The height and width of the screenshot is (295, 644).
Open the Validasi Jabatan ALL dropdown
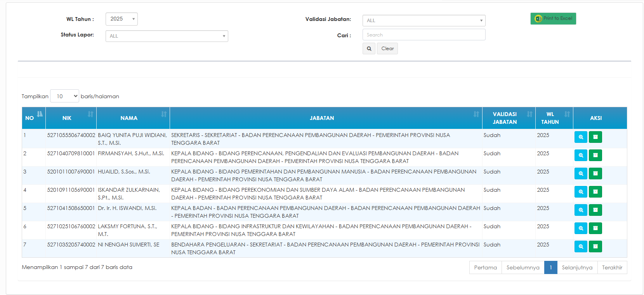pyautogui.click(x=424, y=21)
